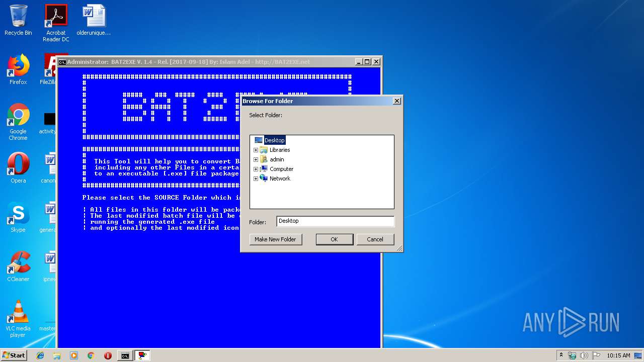Click the volume speaker tray icon
This screenshot has height=362, width=644.
(584, 355)
